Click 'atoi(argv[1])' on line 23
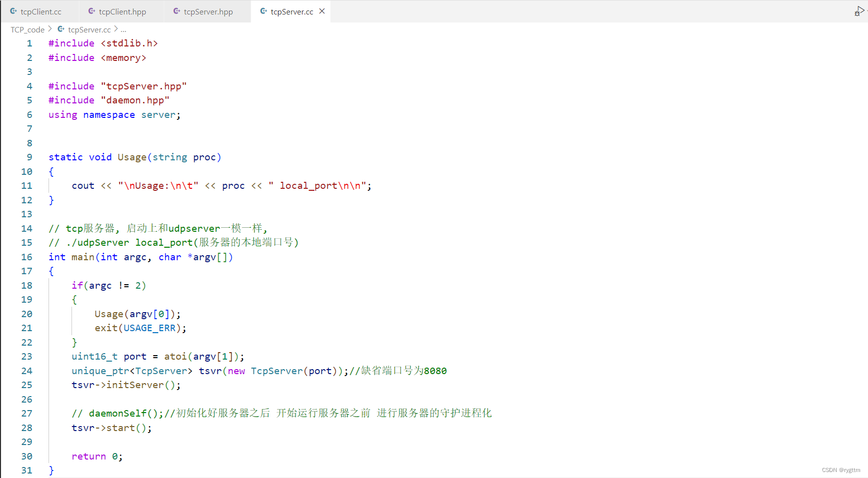This screenshot has width=868, height=478. pos(202,357)
